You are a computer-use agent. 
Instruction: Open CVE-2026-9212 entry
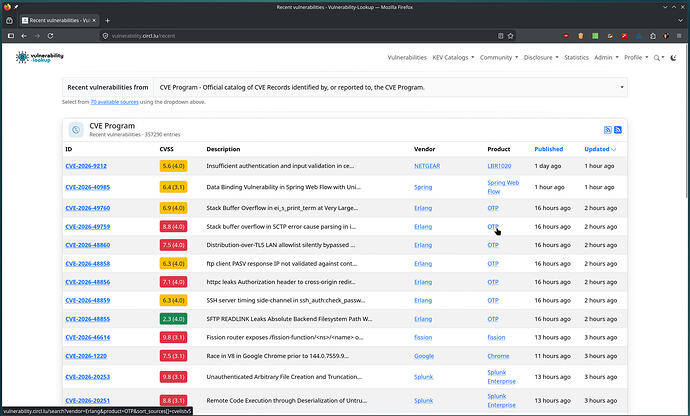coord(86,166)
